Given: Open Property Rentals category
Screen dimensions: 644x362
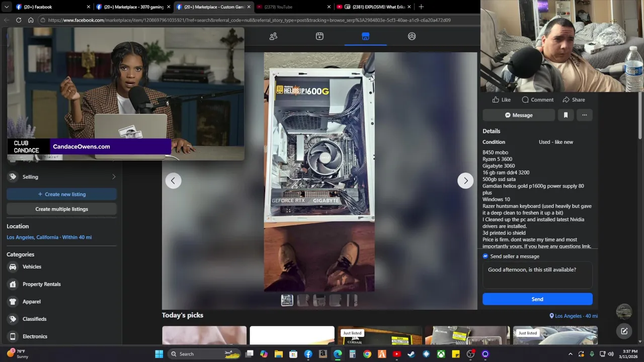Looking at the screenshot, I should (x=41, y=284).
